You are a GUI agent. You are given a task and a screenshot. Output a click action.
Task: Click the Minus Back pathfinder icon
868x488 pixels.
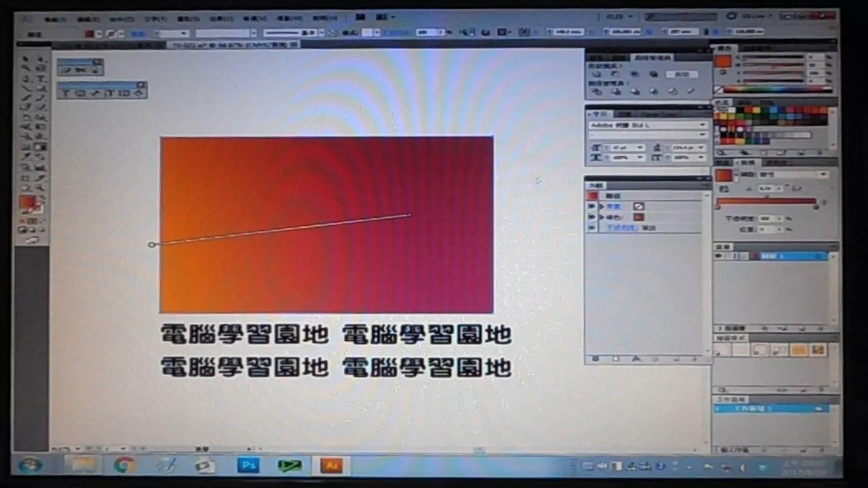[690, 91]
